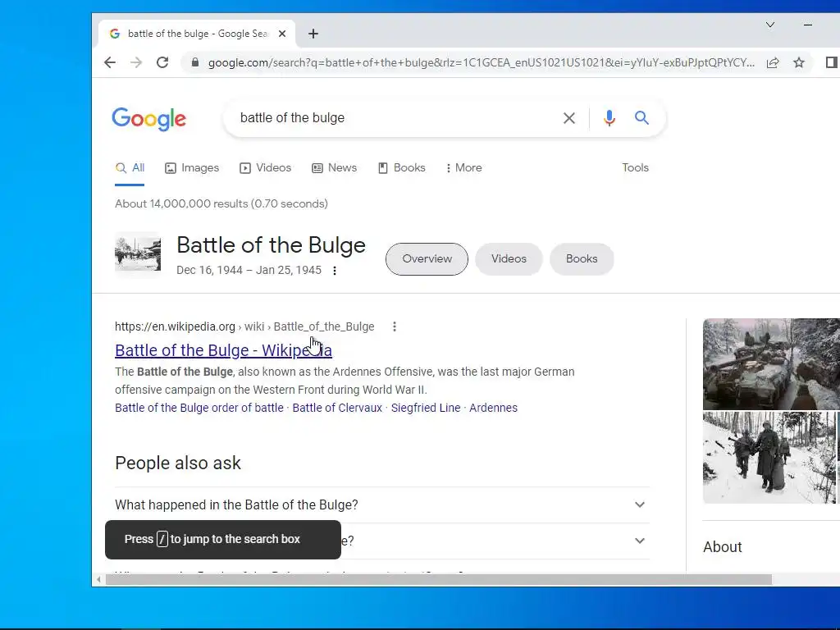The width and height of the screenshot is (840, 630).
Task: Open three-dot menu next to battle dates
Action: [335, 271]
